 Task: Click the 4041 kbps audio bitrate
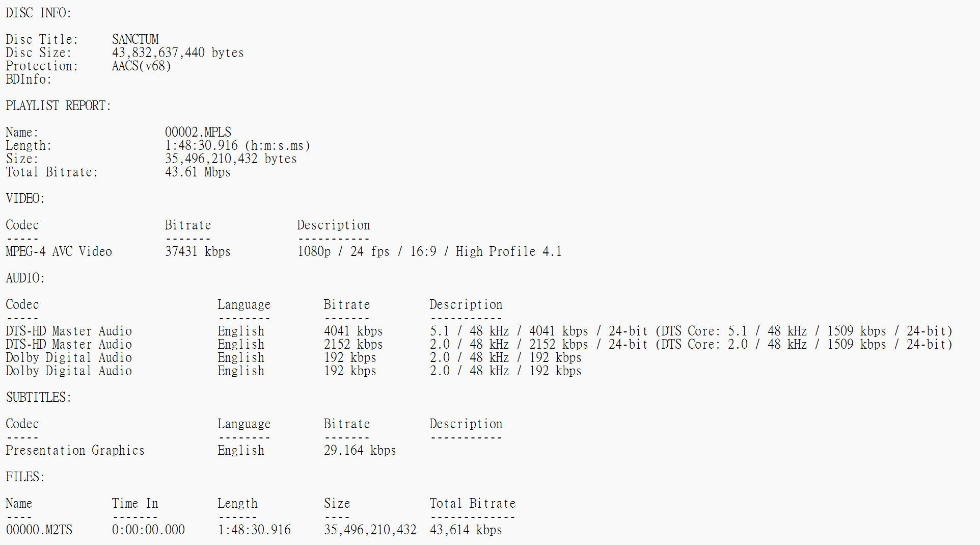coord(353,331)
